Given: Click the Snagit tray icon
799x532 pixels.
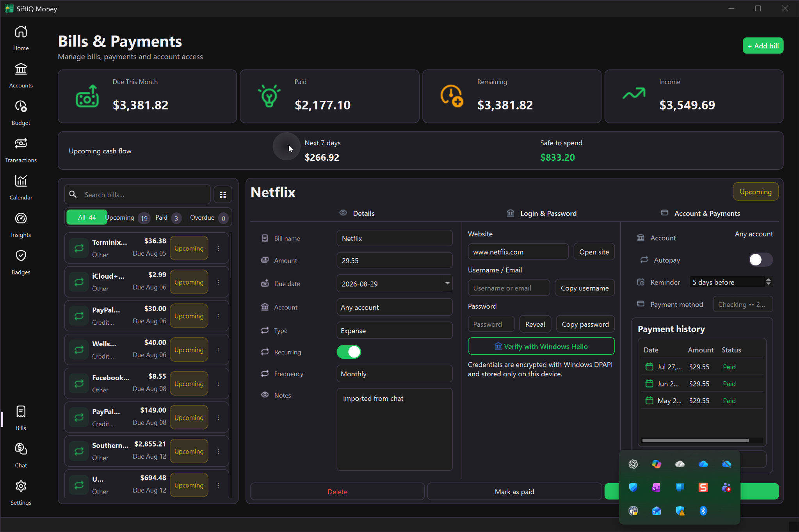Looking at the screenshot, I should (703, 487).
